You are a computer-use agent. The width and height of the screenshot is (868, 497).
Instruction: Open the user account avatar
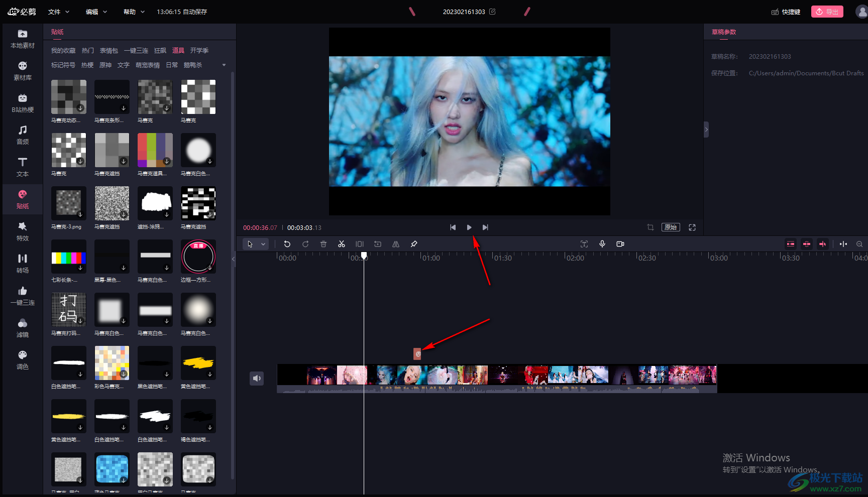(861, 12)
